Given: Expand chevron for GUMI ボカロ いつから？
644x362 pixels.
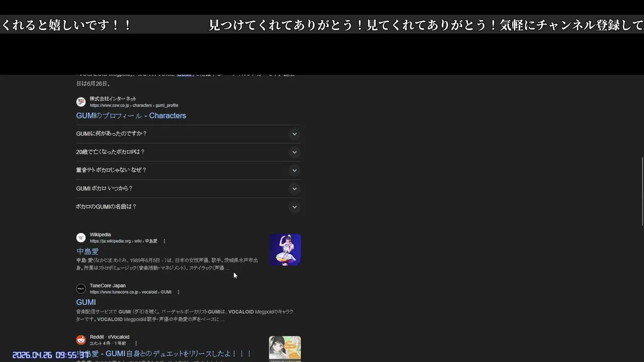Looking at the screenshot, I should [294, 189].
